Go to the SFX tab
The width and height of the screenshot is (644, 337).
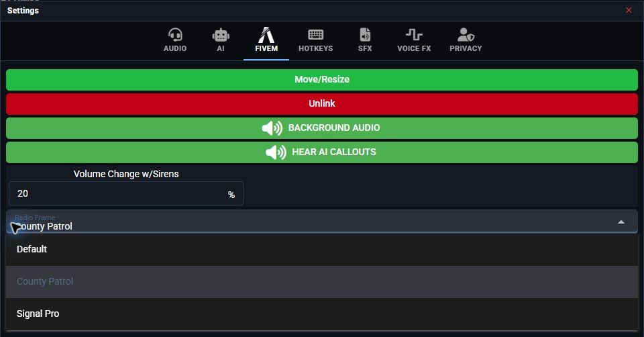coord(365,40)
